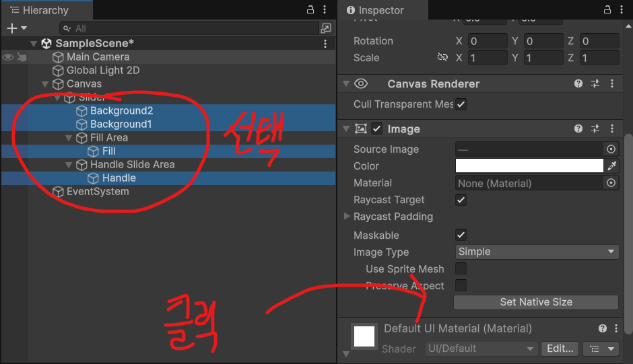
Task: Open Material object picker circle
Action: point(611,183)
